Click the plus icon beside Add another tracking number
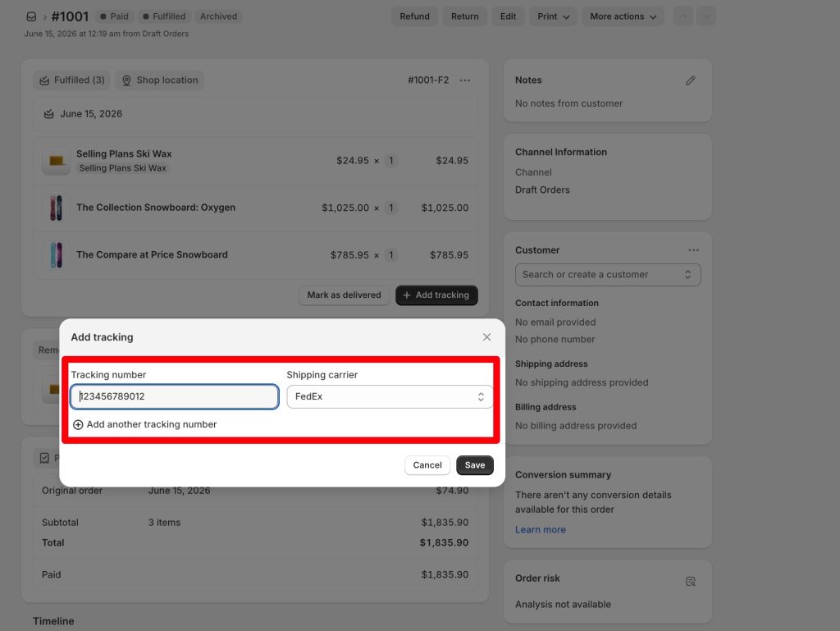The height and width of the screenshot is (631, 840). (x=78, y=425)
